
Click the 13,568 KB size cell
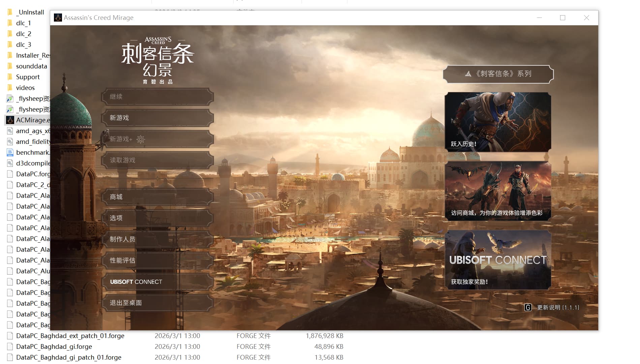[x=329, y=357]
